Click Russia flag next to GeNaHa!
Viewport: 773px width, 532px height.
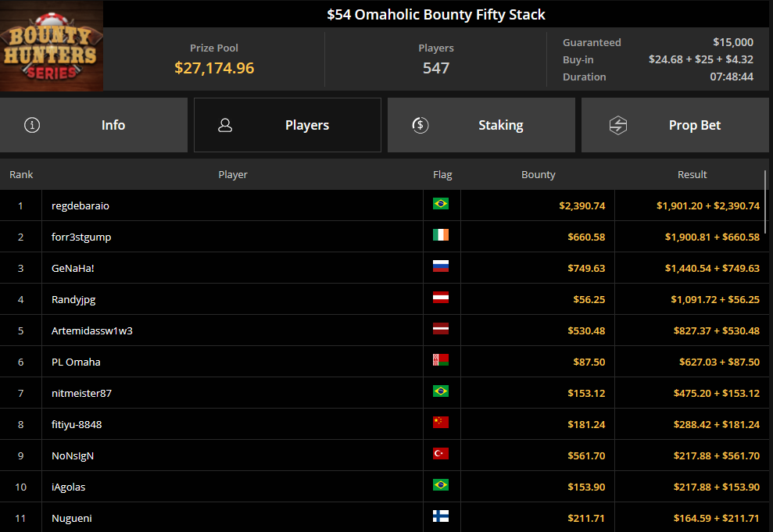point(441,266)
